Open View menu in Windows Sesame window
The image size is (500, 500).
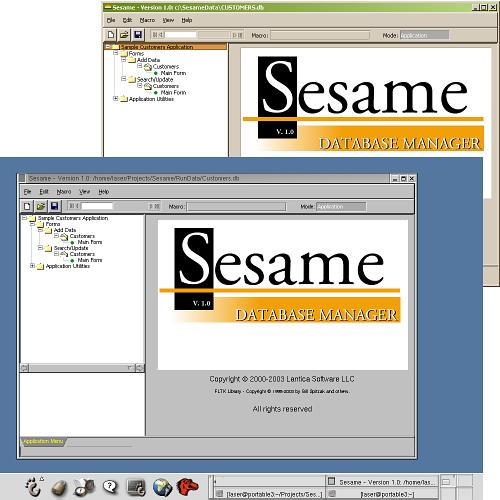(168, 20)
